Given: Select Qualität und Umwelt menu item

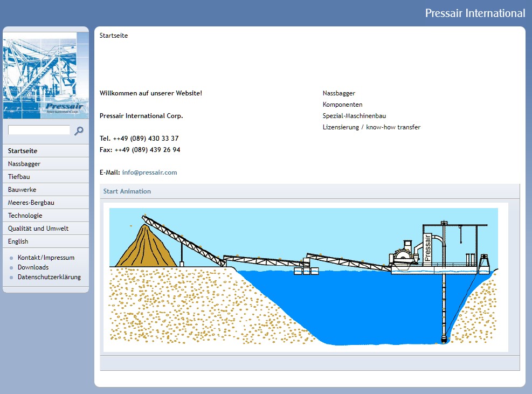Looking at the screenshot, I should [38, 229].
